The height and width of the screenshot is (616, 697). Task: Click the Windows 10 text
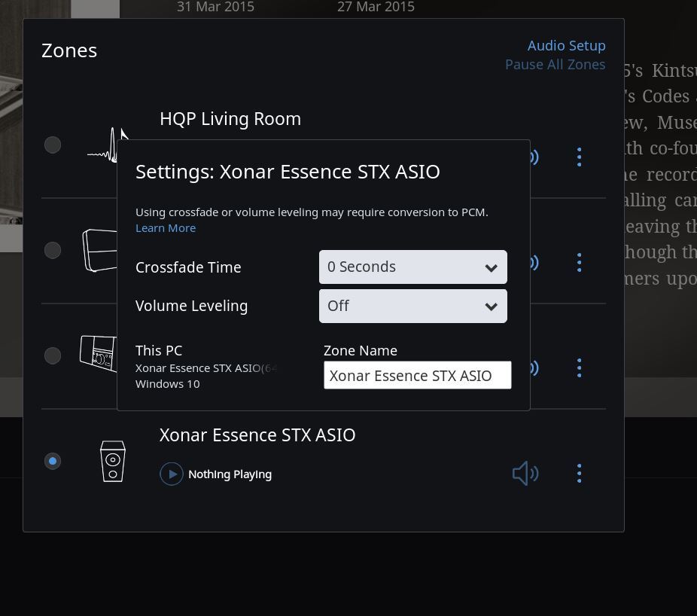(168, 384)
